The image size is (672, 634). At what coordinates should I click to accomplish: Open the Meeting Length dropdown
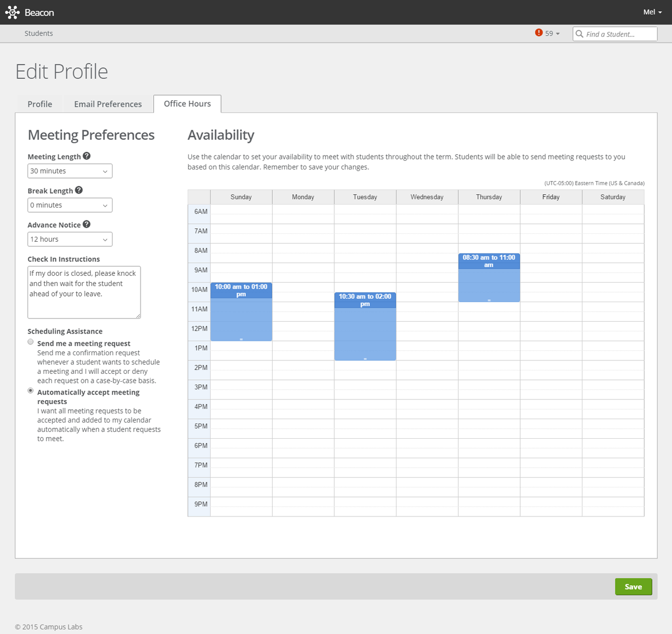pos(69,171)
